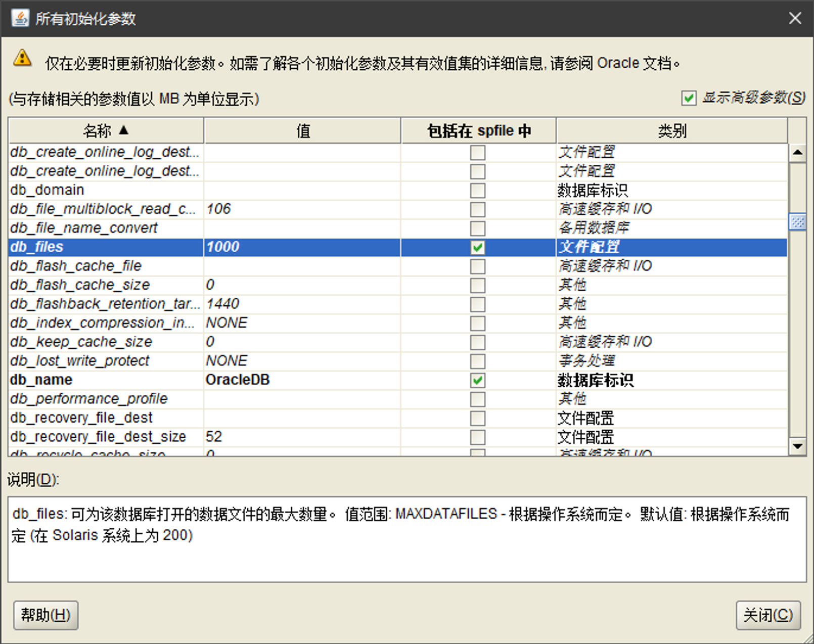
Task: Open help with the 帮助(H) button
Action: 46,615
